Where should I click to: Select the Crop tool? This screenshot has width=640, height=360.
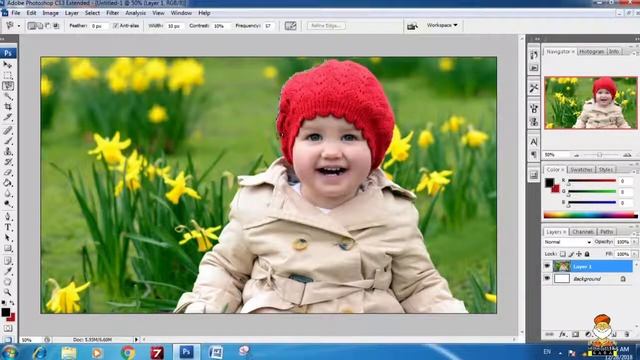pyautogui.click(x=8, y=107)
